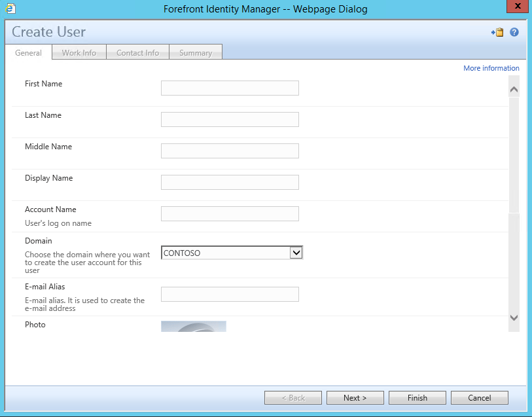Viewport: 532px width, 417px height.
Task: Click the disabled Back button
Action: pyautogui.click(x=293, y=397)
